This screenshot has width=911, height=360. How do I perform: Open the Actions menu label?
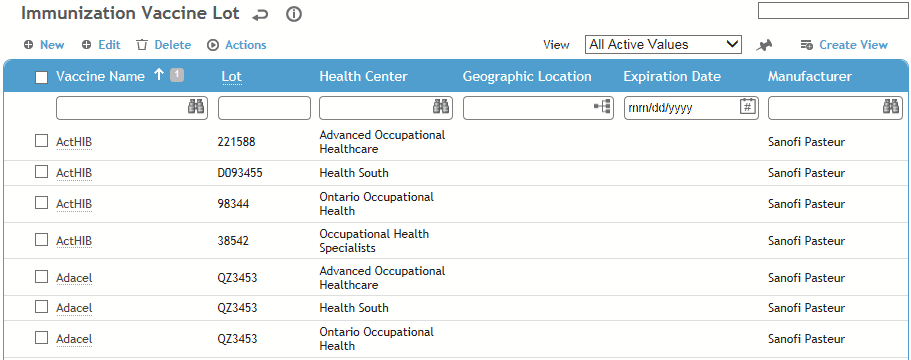pyautogui.click(x=246, y=45)
